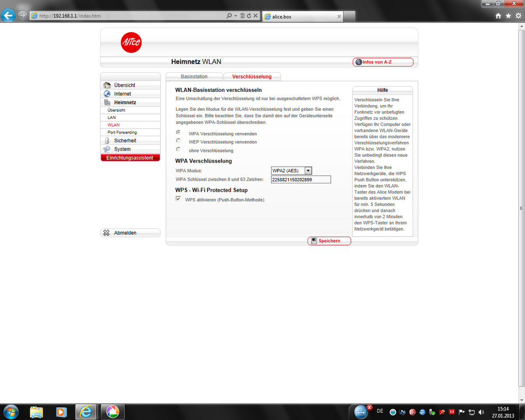The image size is (525, 420).
Task: Switch to the Basisstation tab
Action: [x=194, y=77]
